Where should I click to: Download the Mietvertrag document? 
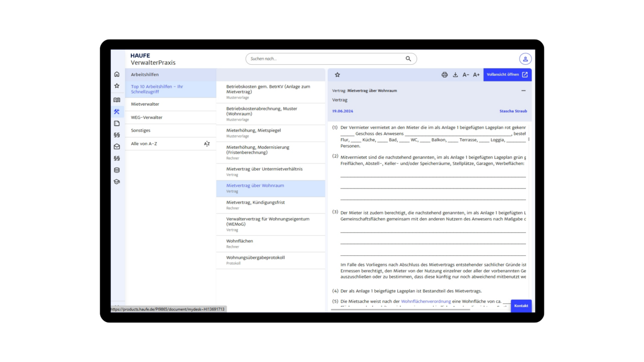pos(455,75)
